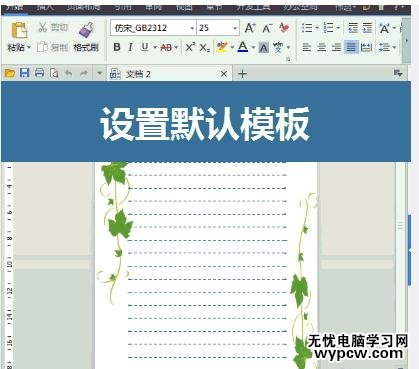Click the phonetic guide (变) icon
Viewport: 419px width, 369px height.
278,47
